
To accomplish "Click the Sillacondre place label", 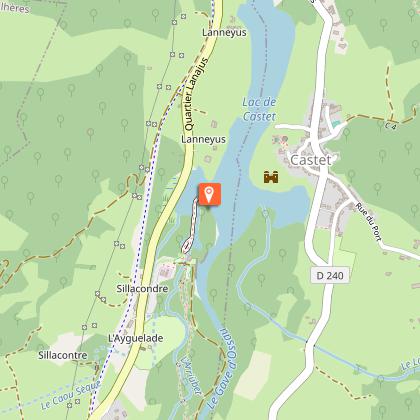I will click(142, 288).
